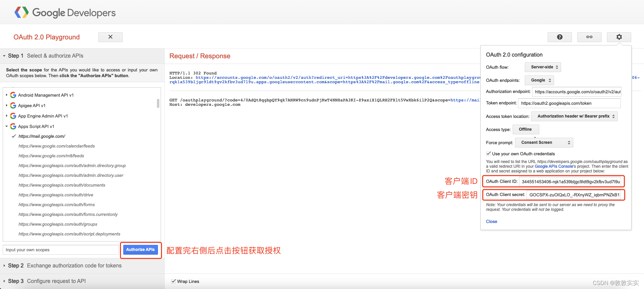
Task: Click the App Engine Admin API icon
Action: pyautogui.click(x=13, y=116)
